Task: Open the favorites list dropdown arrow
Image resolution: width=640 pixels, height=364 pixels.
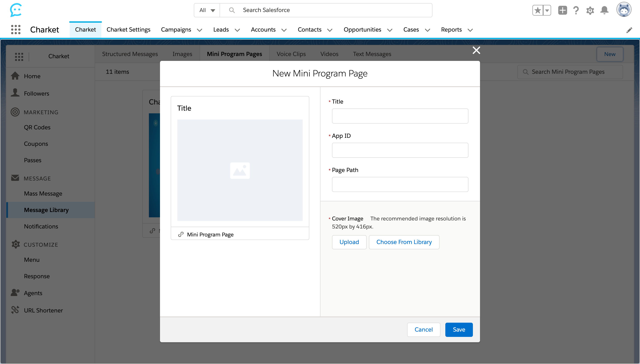Action: pos(547,10)
